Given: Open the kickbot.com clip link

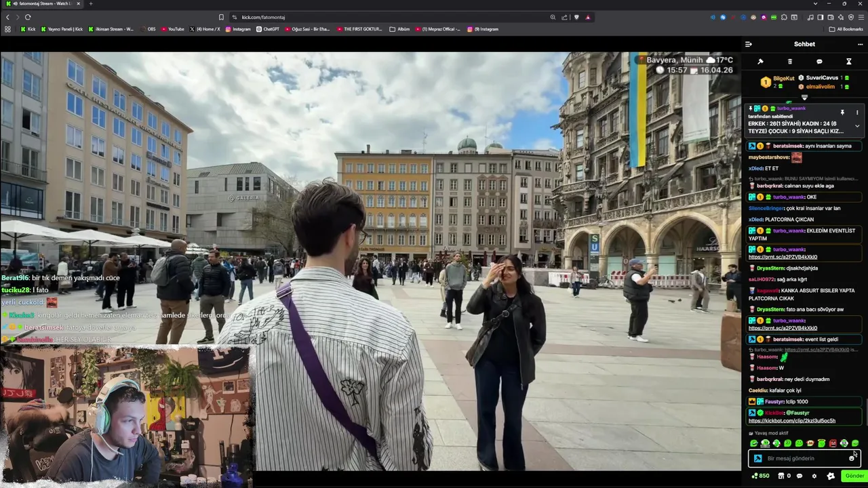Looking at the screenshot, I should tap(792, 421).
